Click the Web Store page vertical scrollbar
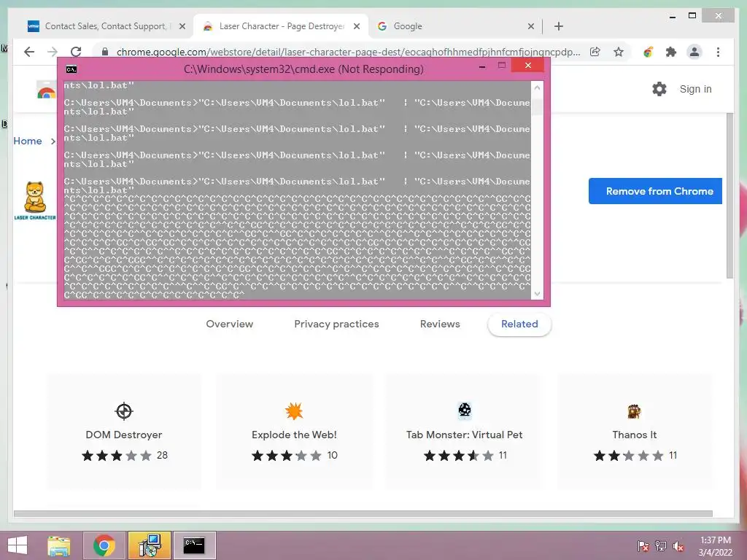The width and height of the screenshot is (747, 560). click(729, 195)
